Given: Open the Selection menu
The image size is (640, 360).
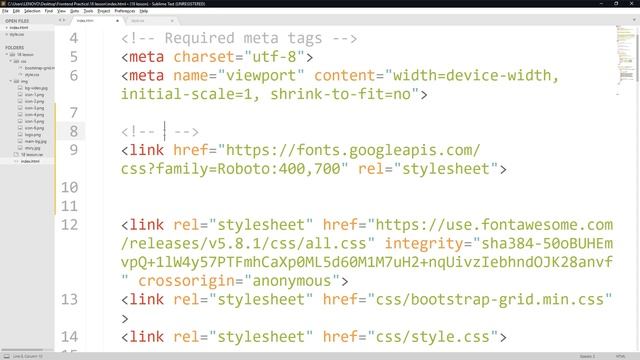Looking at the screenshot, I should 32,11.
